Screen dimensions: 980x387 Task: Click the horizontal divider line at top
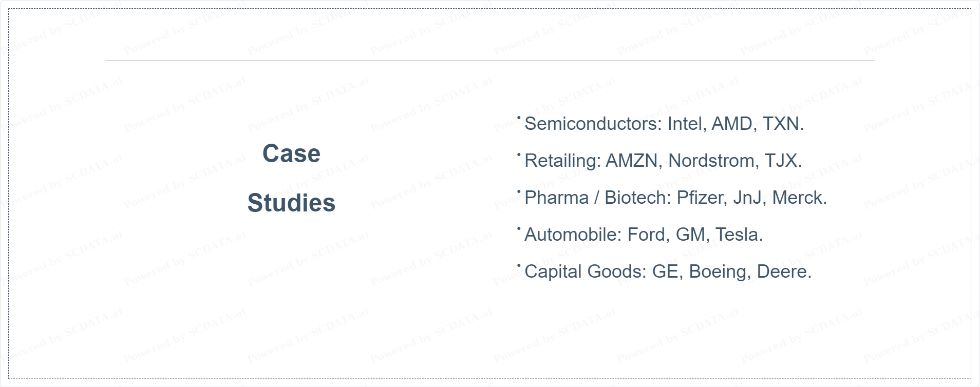point(489,61)
